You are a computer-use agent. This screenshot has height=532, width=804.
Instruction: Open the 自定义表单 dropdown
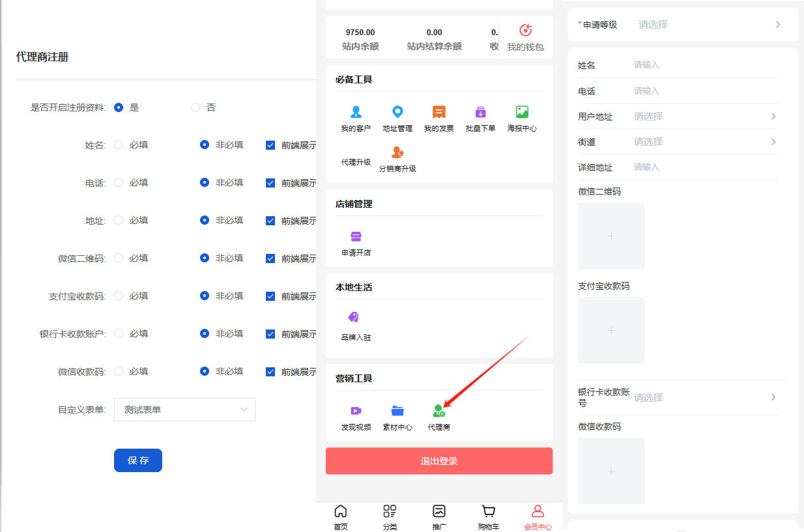click(x=184, y=410)
